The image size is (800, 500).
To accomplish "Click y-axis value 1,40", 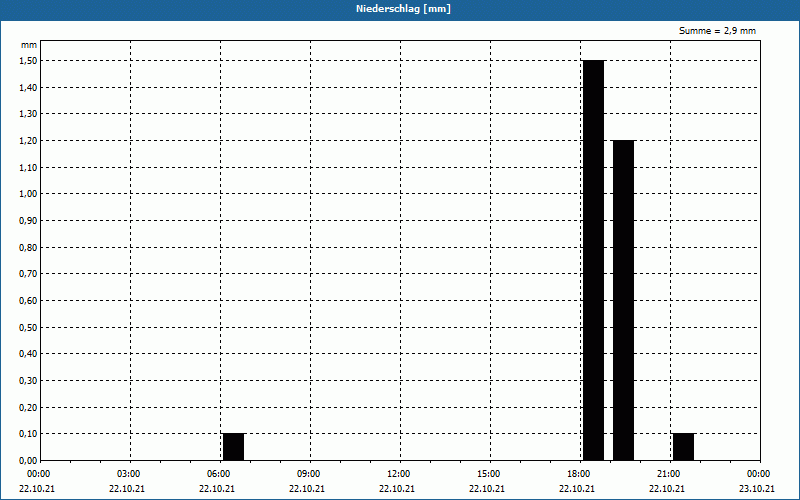I will point(28,87).
